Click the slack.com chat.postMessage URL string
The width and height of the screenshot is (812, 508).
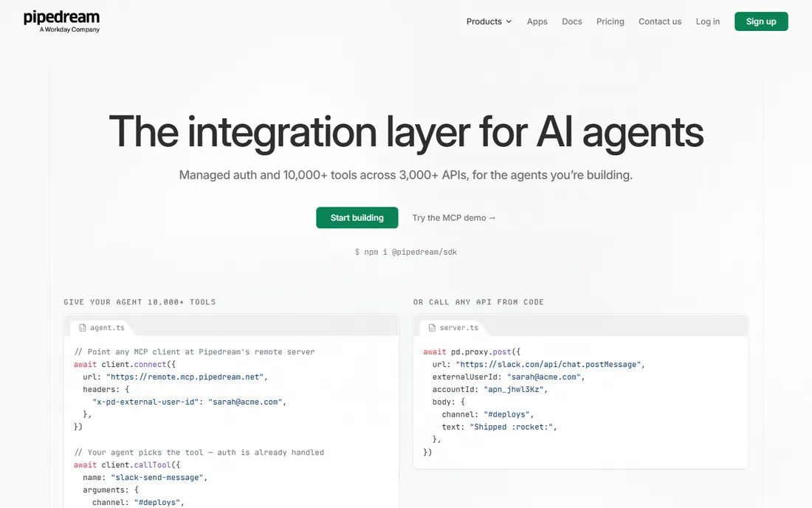pyautogui.click(x=548, y=365)
